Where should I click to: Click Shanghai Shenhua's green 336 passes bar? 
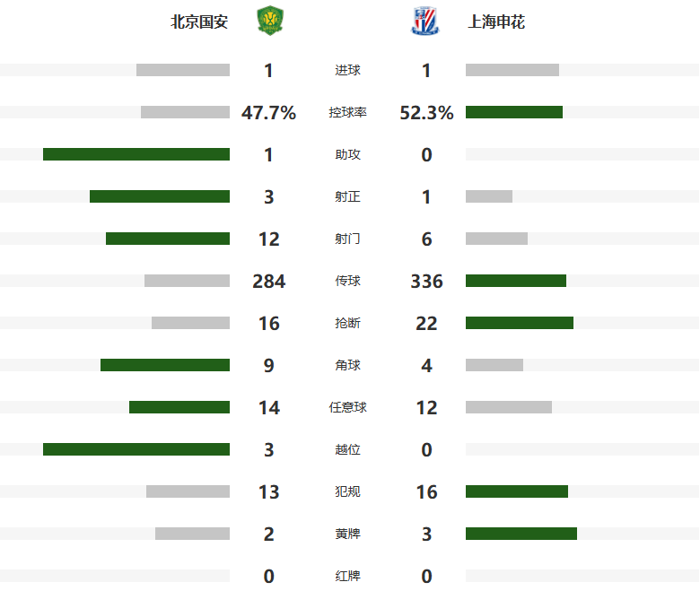coord(516,281)
